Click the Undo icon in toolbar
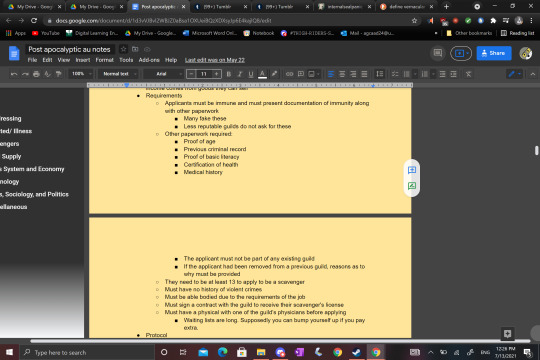 point(14,74)
